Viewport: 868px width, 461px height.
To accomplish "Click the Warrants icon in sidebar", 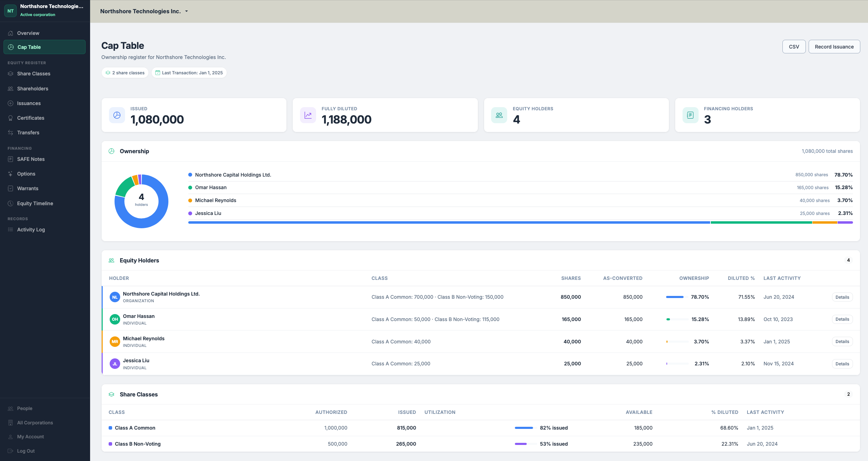I will click(x=10, y=188).
